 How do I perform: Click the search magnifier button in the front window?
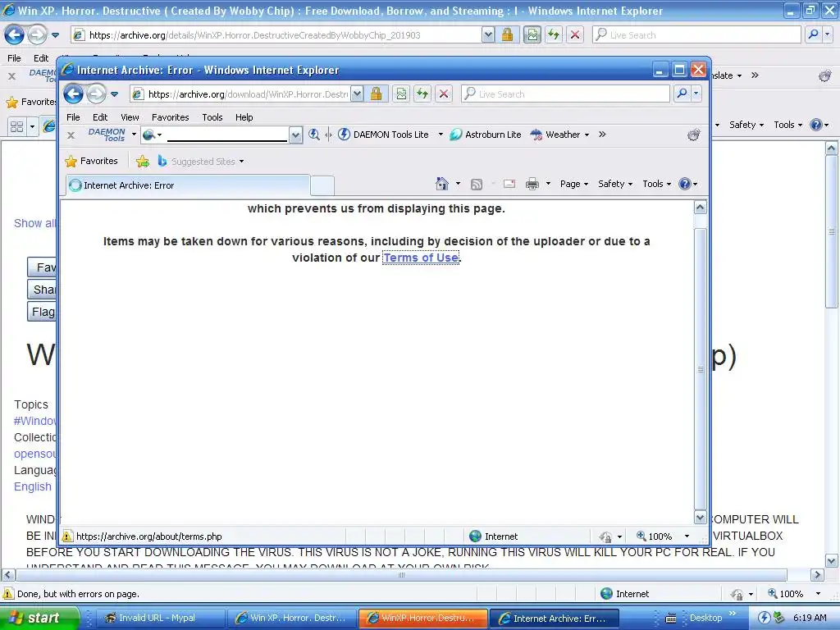click(x=682, y=94)
